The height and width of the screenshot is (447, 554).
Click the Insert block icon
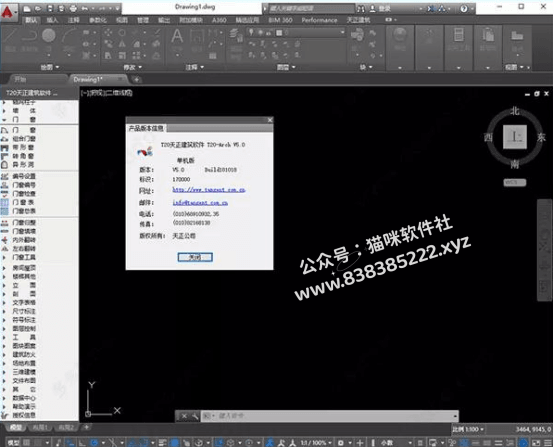point(357,35)
